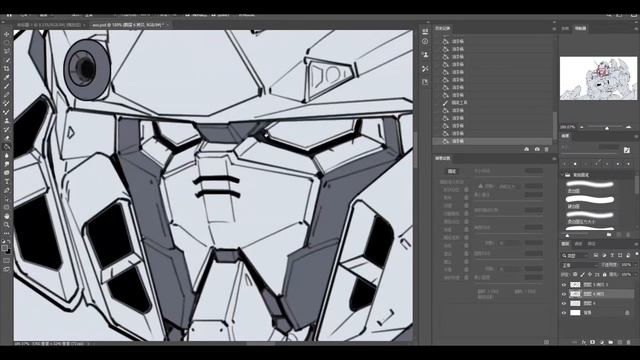640x360 pixels.
Task: Select the Clone Stamp tool
Action: pos(7,121)
